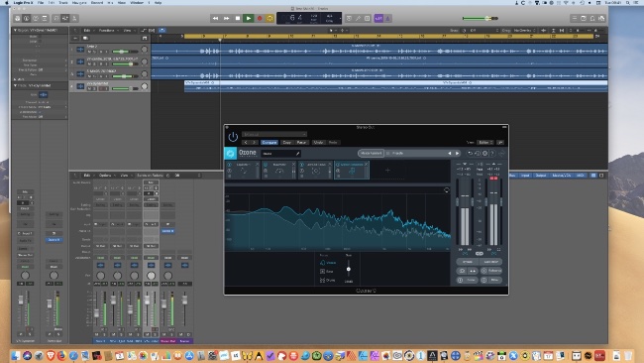Open the Smart Controls icon
644x363 pixels.
click(x=56, y=18)
